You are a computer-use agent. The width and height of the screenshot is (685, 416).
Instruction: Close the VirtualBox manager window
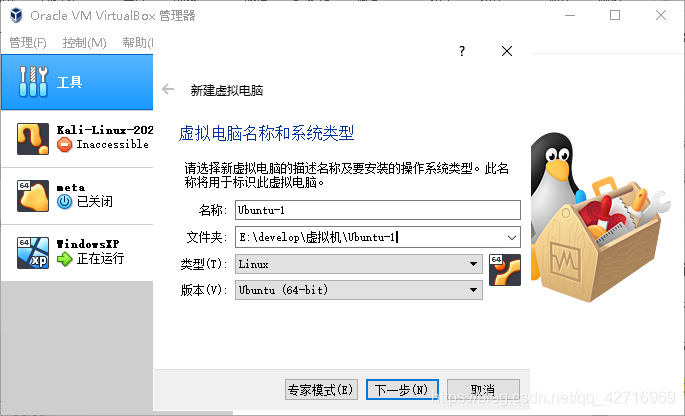(661, 15)
